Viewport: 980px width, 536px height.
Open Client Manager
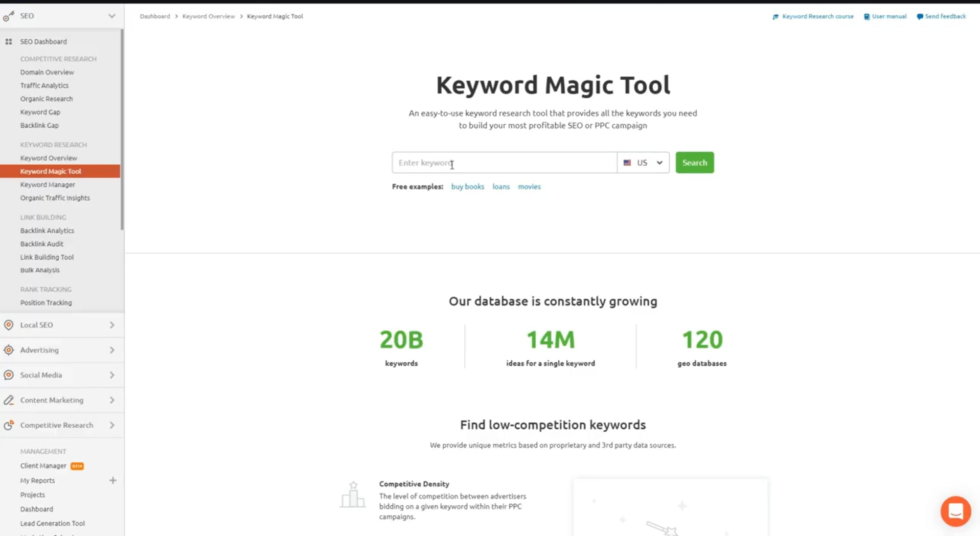pos(43,465)
